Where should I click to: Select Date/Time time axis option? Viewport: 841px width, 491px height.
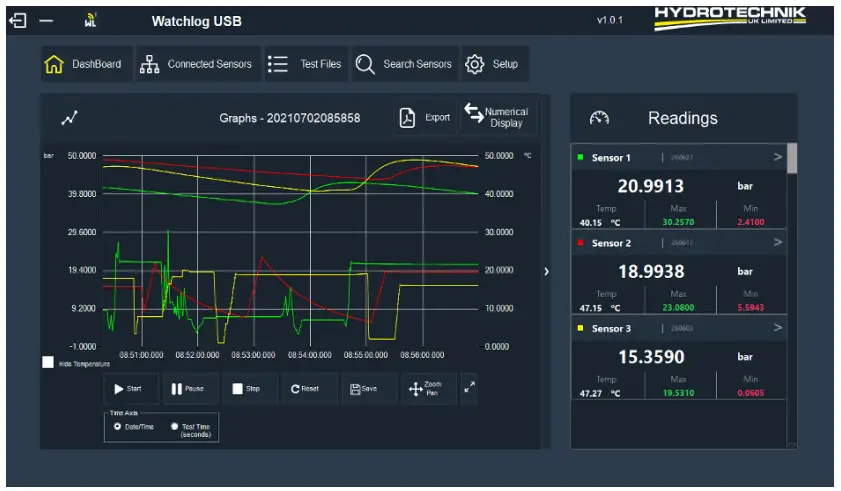tap(117, 427)
